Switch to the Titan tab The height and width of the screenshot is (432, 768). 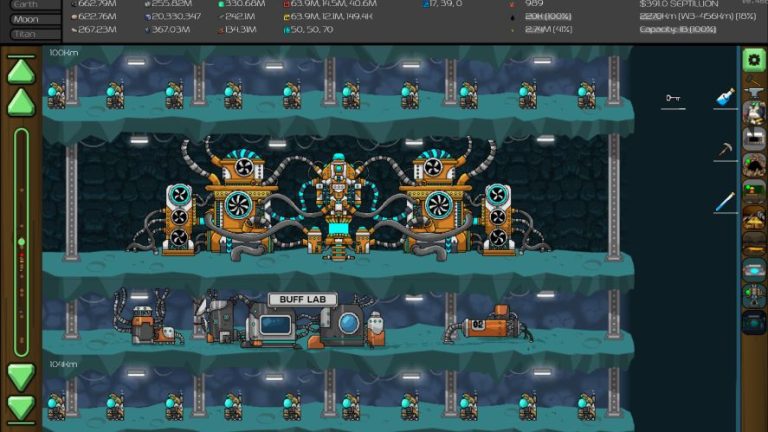pyautogui.click(x=35, y=34)
